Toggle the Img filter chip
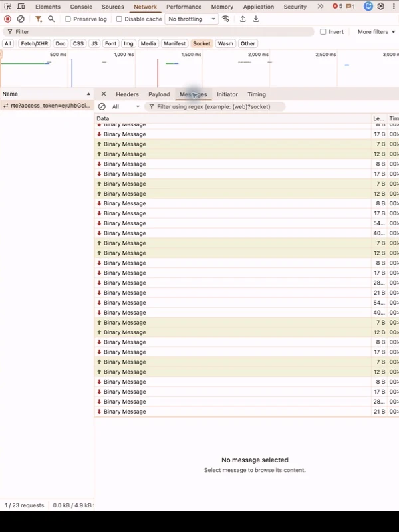 pyautogui.click(x=128, y=43)
